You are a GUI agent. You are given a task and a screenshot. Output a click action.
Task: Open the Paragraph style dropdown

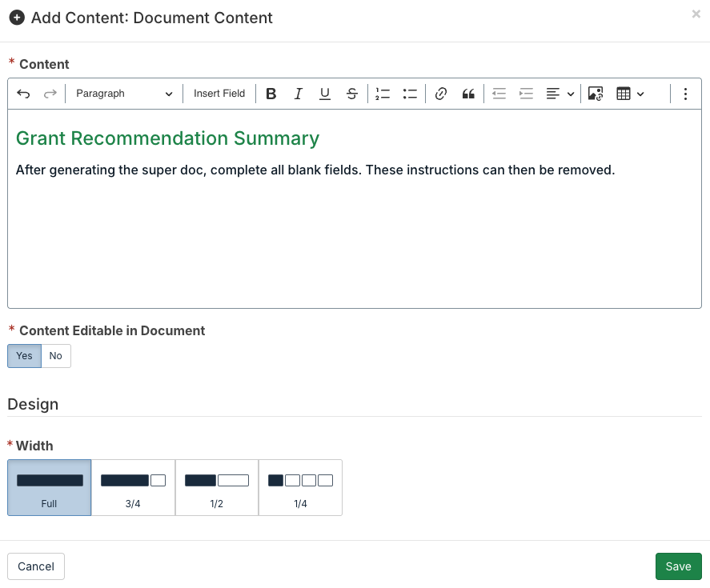[x=124, y=94]
